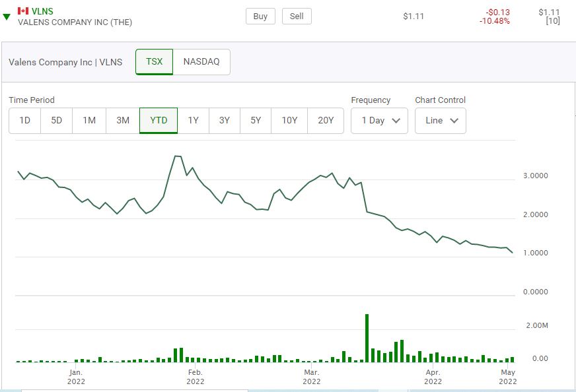Click the Feb. 2022 date axis label

(x=195, y=377)
